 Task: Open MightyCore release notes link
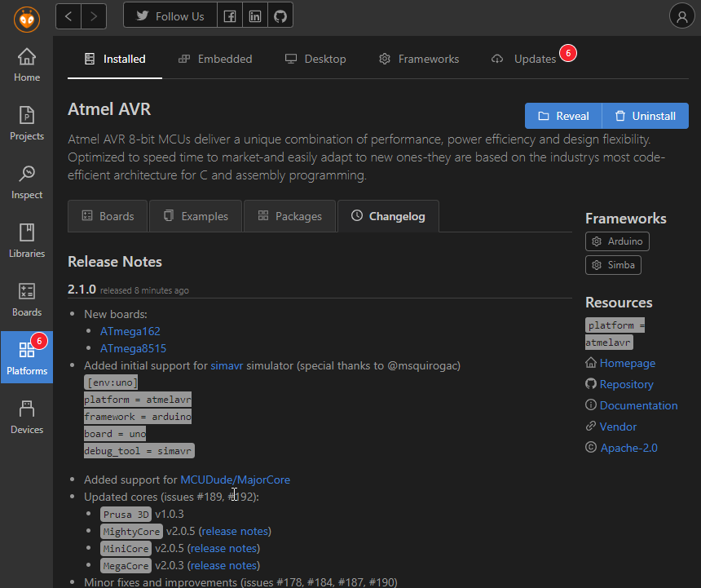[235, 531]
